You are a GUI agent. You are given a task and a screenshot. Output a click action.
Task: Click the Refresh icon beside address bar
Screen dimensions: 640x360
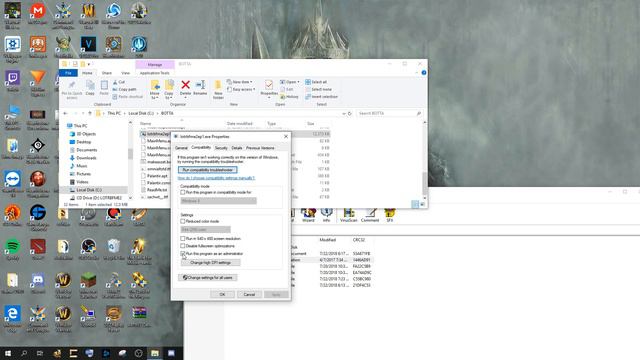coord(350,113)
